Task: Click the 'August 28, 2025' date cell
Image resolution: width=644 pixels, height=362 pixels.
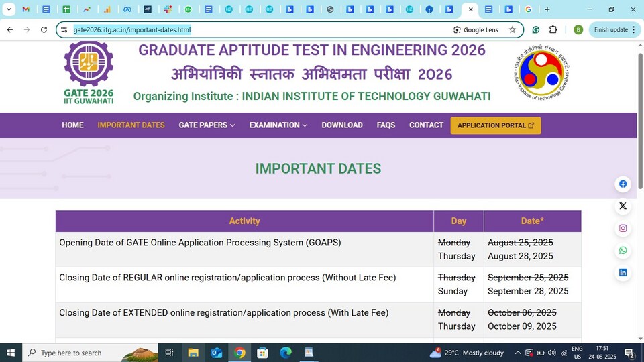Action: pos(521,256)
